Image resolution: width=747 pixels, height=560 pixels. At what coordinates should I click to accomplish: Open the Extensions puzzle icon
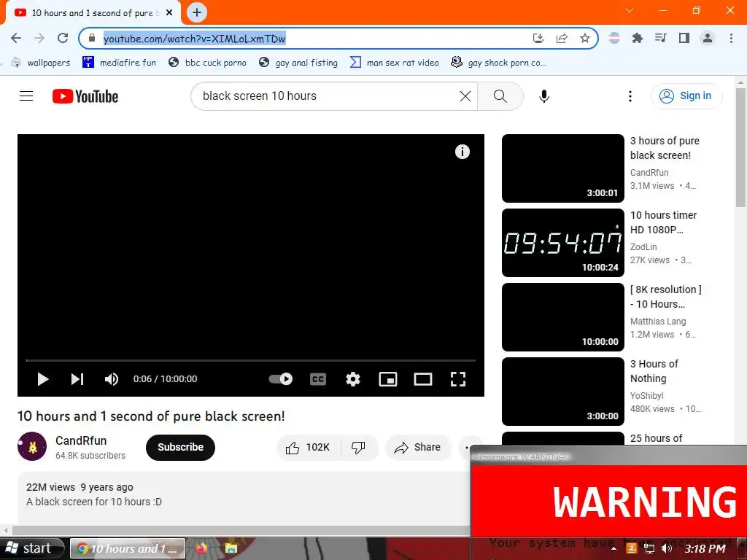coord(637,38)
